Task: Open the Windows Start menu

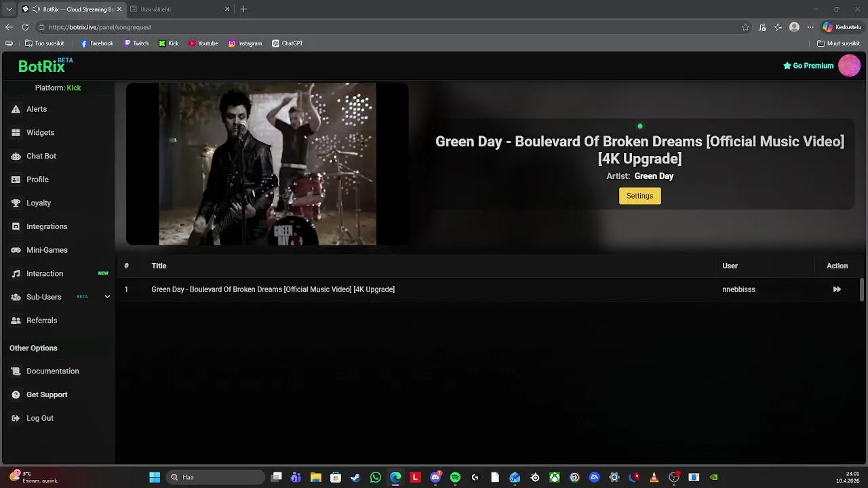Action: click(155, 478)
